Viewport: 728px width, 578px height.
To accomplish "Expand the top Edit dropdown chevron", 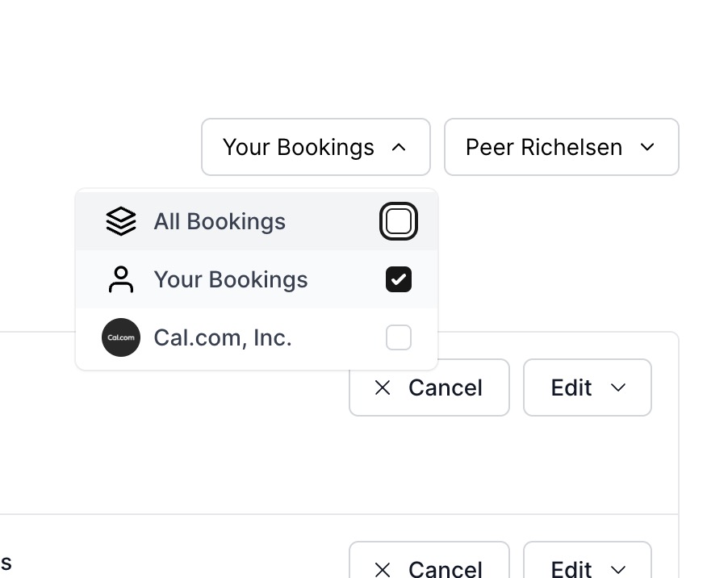I will tap(620, 387).
